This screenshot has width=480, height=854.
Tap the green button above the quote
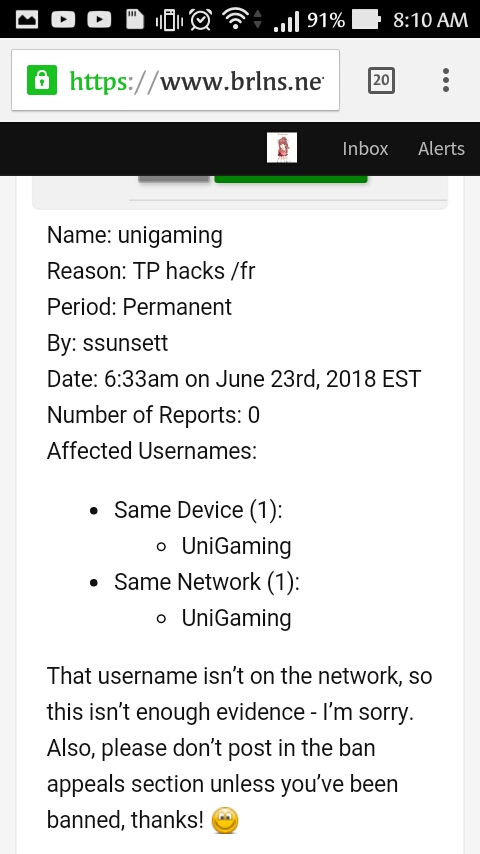click(291, 179)
